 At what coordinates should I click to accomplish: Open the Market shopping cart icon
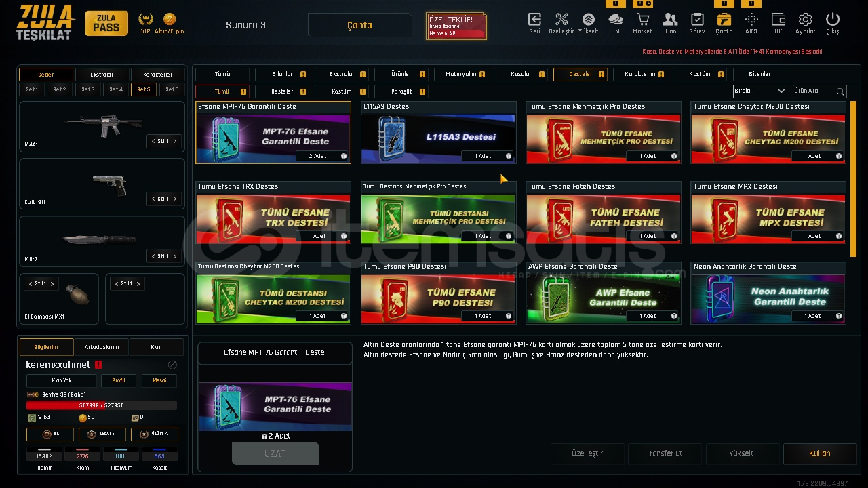642,20
